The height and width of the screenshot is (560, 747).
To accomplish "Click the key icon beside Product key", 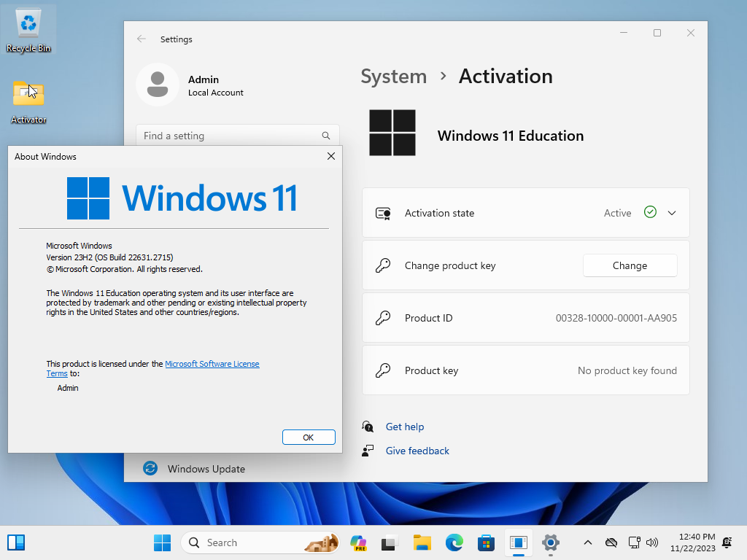I will (x=383, y=370).
